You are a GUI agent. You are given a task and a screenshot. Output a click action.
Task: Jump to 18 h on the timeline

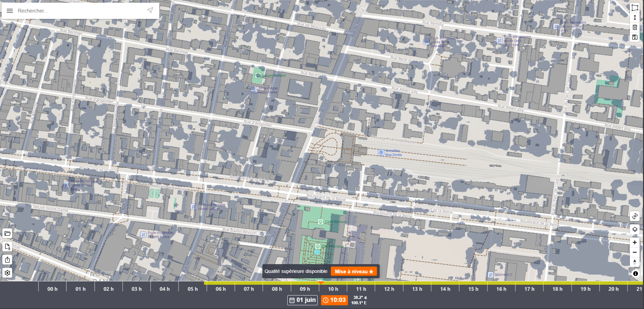tap(557, 289)
